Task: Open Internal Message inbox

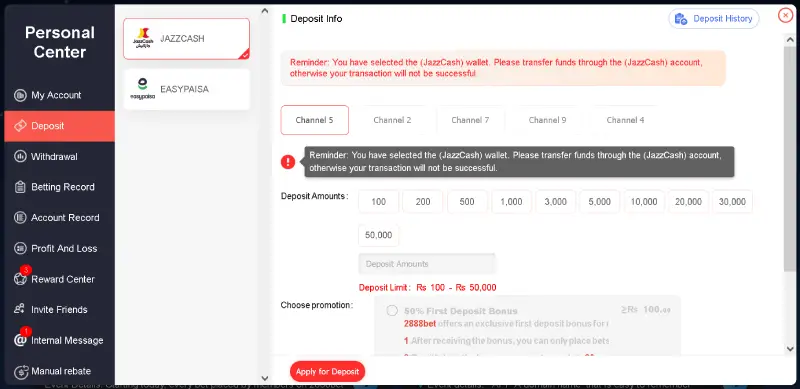Action: [x=59, y=341]
